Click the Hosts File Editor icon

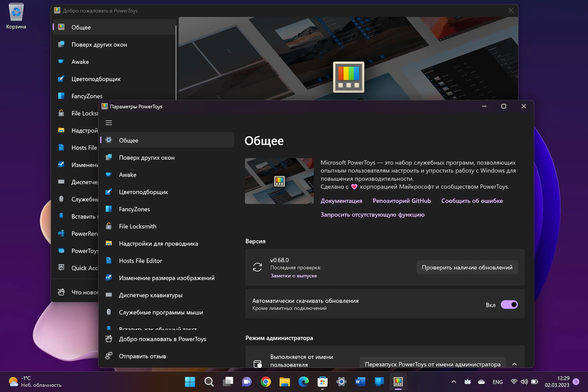click(x=109, y=261)
